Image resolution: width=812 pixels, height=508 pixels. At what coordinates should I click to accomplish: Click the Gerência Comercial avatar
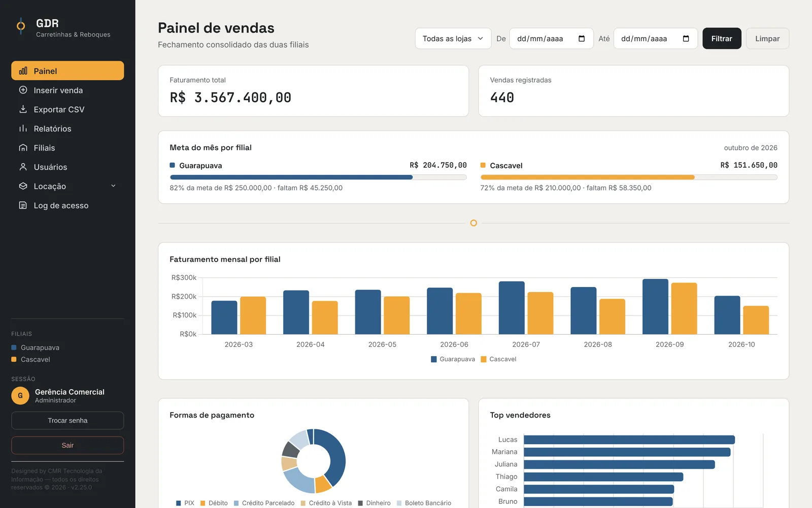tap(20, 396)
